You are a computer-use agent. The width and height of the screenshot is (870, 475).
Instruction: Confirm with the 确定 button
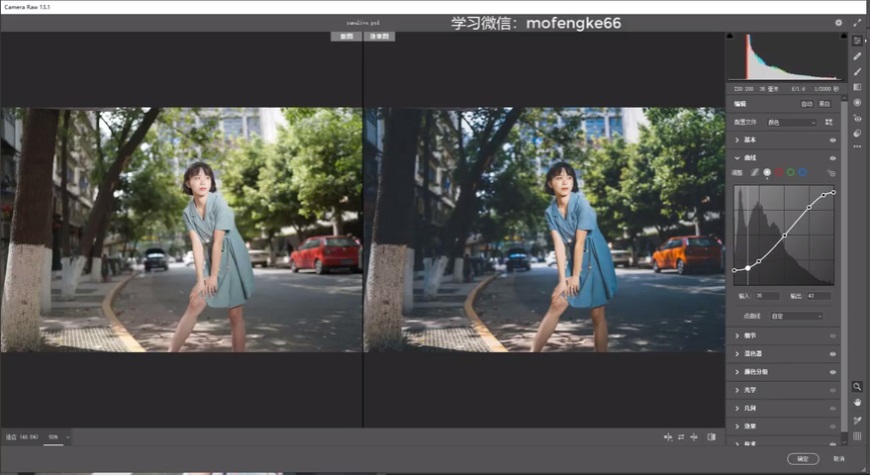803,459
